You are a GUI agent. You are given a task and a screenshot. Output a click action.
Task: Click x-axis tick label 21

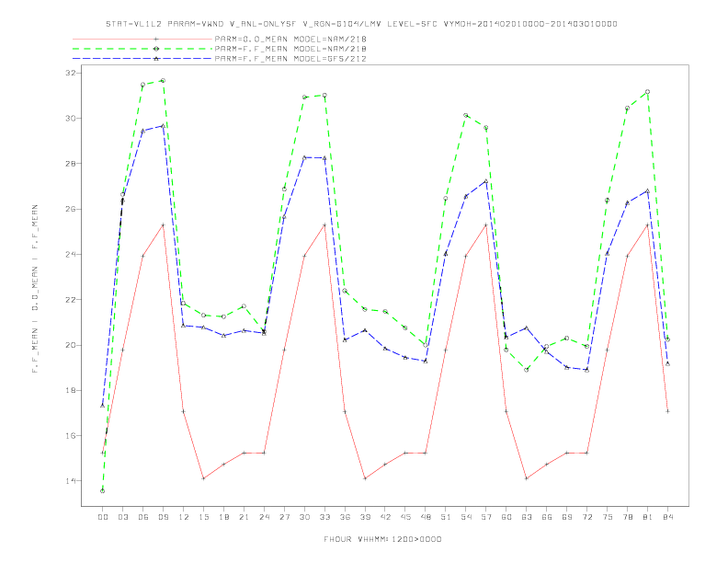[x=244, y=517]
